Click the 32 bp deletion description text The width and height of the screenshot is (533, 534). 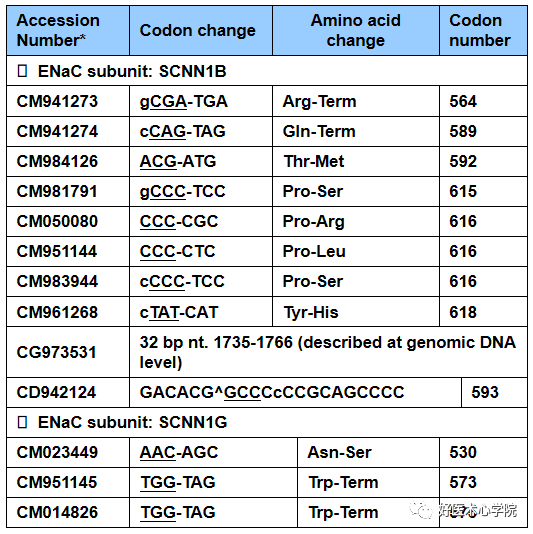tap(328, 352)
